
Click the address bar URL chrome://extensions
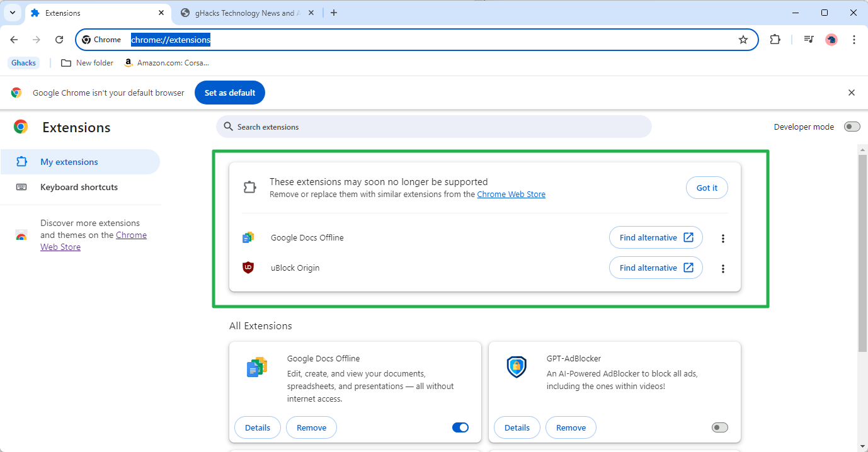(x=171, y=40)
